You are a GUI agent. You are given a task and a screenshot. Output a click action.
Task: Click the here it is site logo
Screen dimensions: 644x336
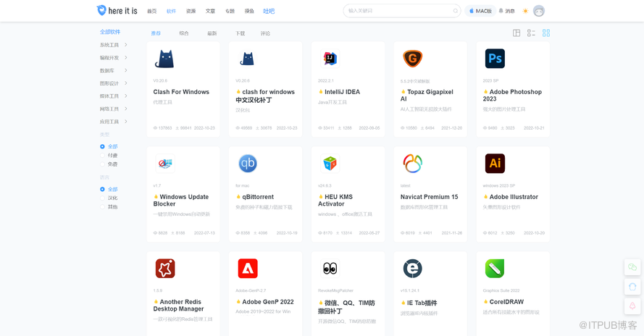coord(117,11)
